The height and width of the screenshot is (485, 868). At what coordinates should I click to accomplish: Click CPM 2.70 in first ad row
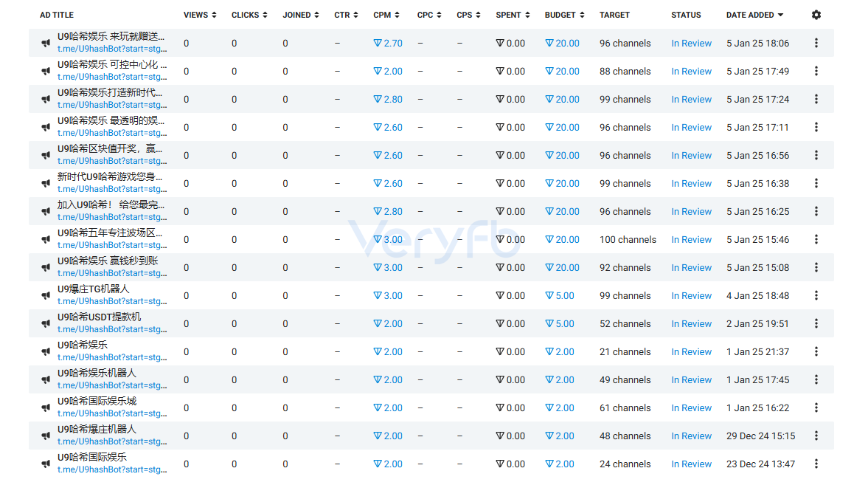tap(388, 44)
